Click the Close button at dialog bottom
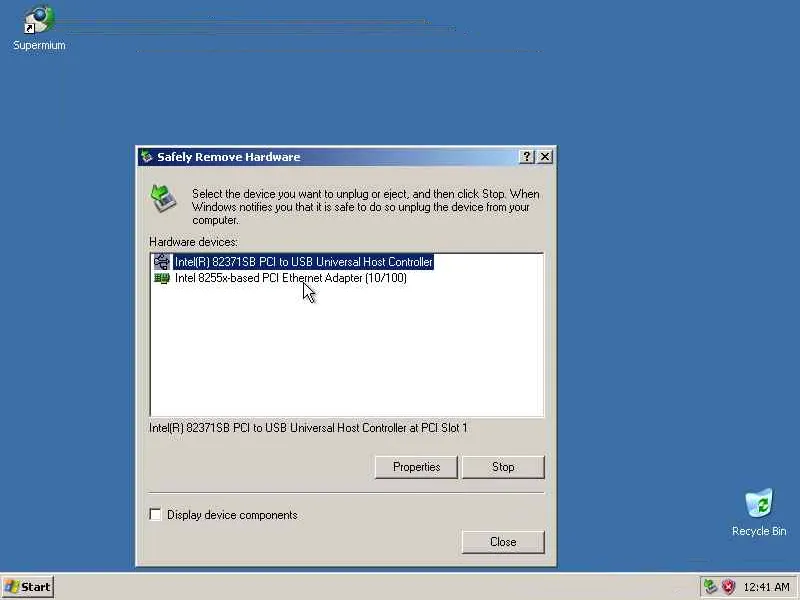800x600 pixels. click(x=503, y=542)
